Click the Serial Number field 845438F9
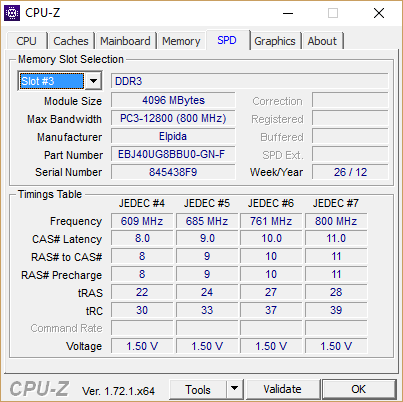Screen dimensions: 403x402 [173, 172]
